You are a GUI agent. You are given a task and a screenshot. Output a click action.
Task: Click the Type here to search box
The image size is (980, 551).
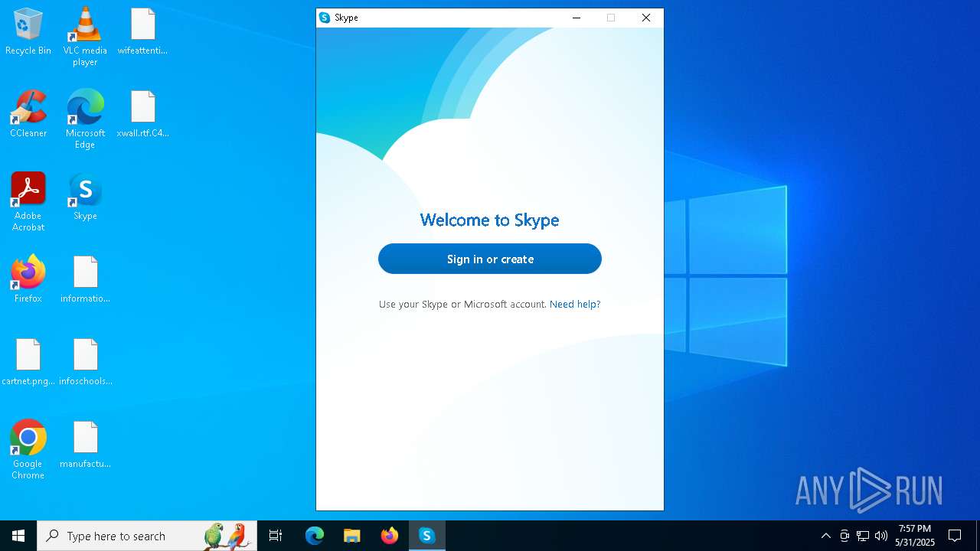click(147, 536)
